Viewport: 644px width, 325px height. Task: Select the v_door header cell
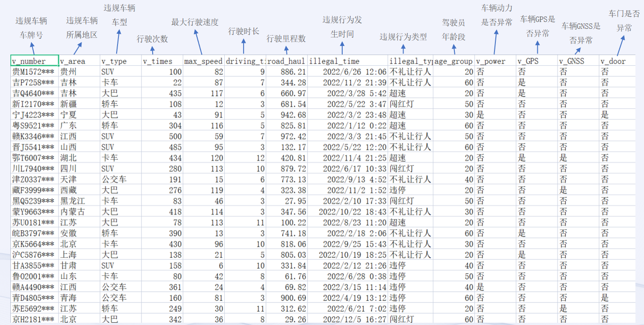(x=617, y=61)
